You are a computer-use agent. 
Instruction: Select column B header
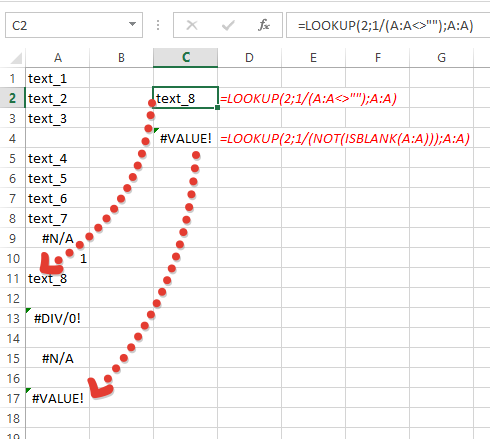click(121, 58)
